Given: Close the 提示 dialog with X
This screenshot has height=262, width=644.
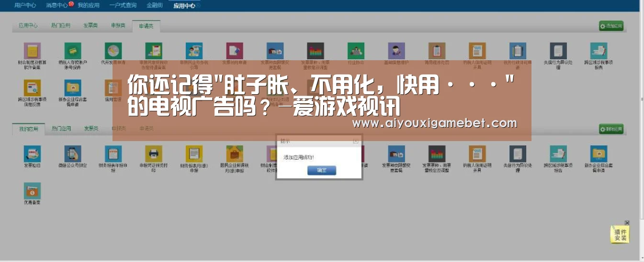Looking at the screenshot, I should pos(355,142).
